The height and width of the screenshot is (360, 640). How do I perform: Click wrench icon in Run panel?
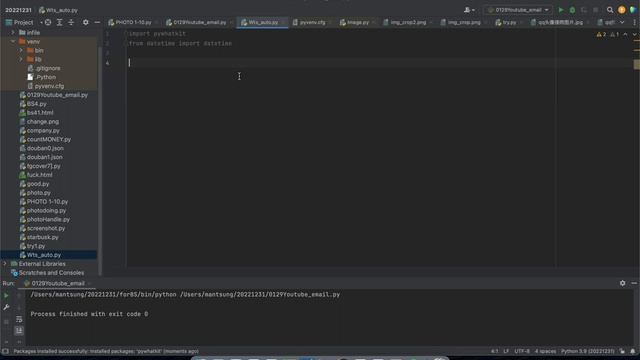click(x=6, y=307)
